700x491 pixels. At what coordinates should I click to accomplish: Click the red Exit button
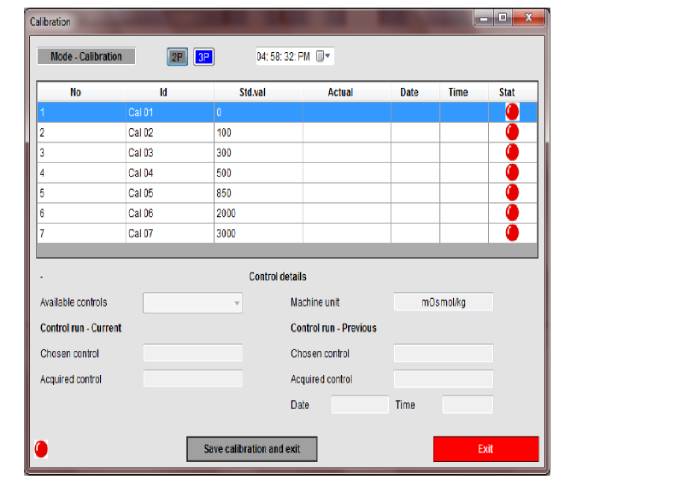tap(486, 449)
